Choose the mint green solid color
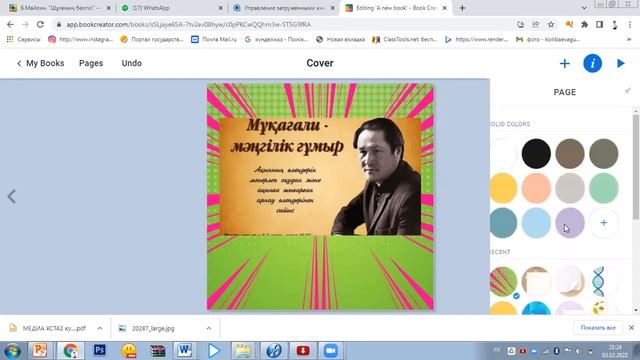 [604, 188]
